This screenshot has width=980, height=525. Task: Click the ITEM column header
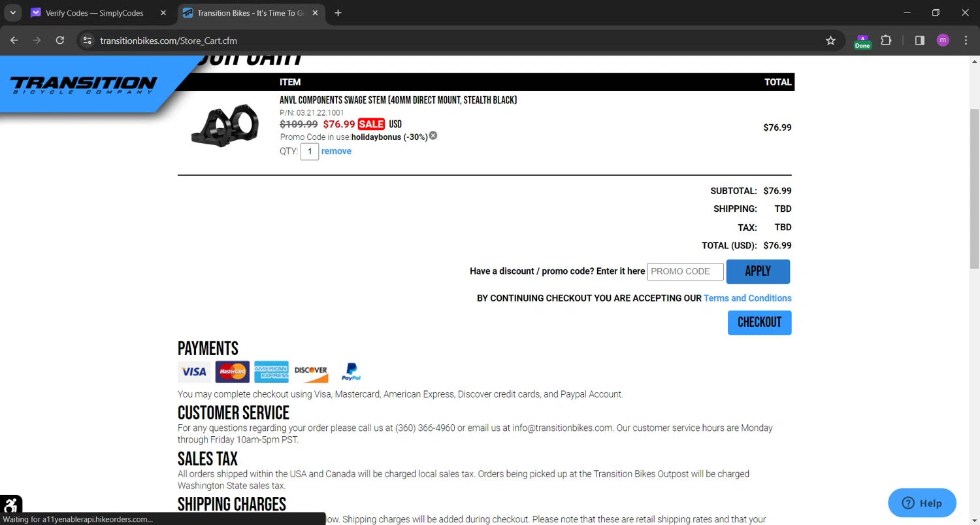click(x=290, y=82)
